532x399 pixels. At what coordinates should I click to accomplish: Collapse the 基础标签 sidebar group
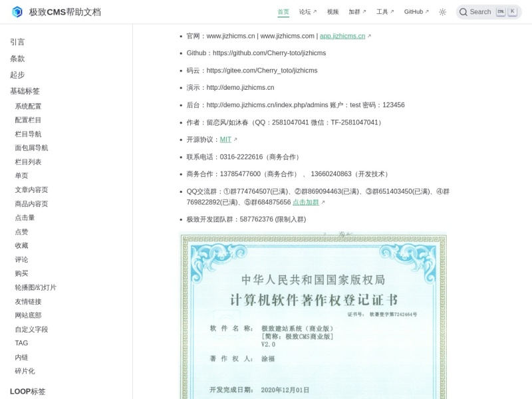coord(25,91)
